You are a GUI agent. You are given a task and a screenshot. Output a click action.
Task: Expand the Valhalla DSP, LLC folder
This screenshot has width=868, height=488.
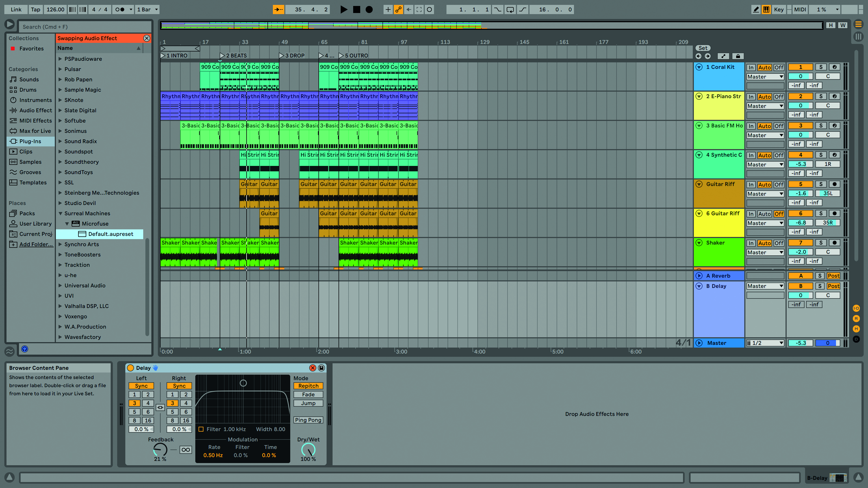click(60, 306)
